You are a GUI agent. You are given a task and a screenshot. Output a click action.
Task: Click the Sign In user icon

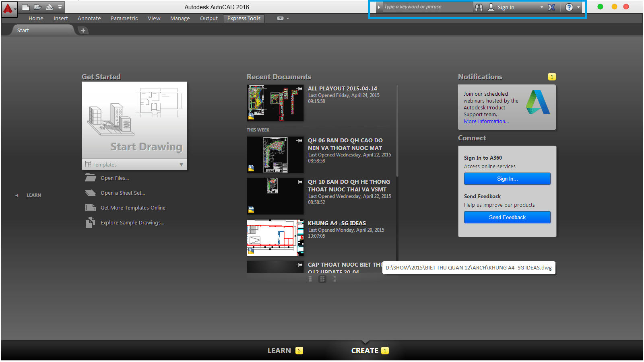(x=491, y=7)
